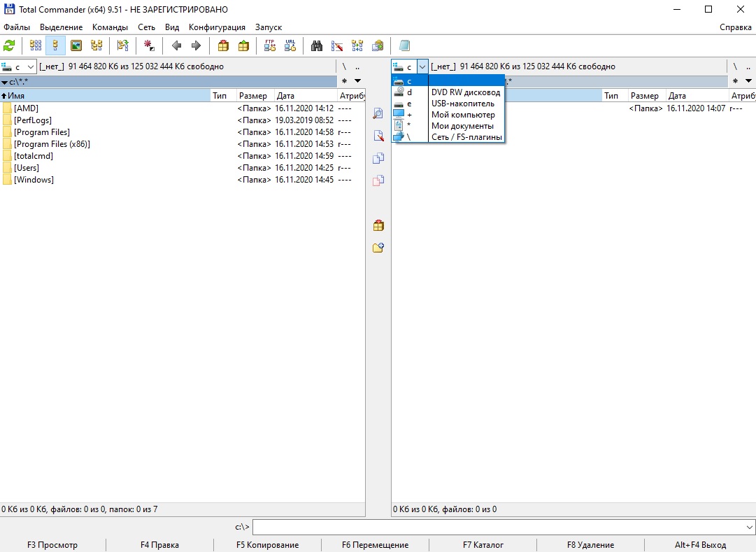Open the Сеть menu
Viewport: 756px width, 552px height.
tap(147, 27)
